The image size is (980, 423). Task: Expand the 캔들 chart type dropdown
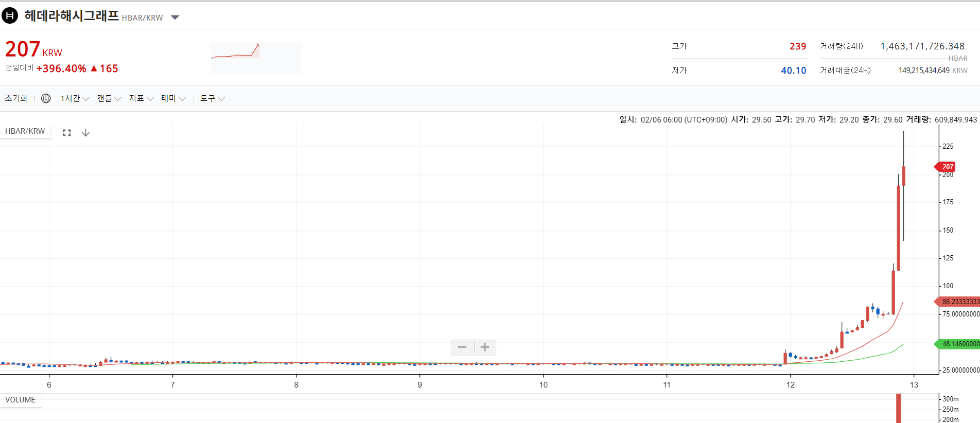109,98
